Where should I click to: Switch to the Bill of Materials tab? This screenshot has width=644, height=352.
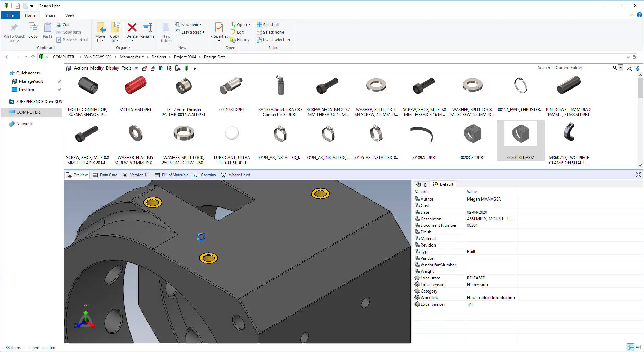[x=172, y=175]
